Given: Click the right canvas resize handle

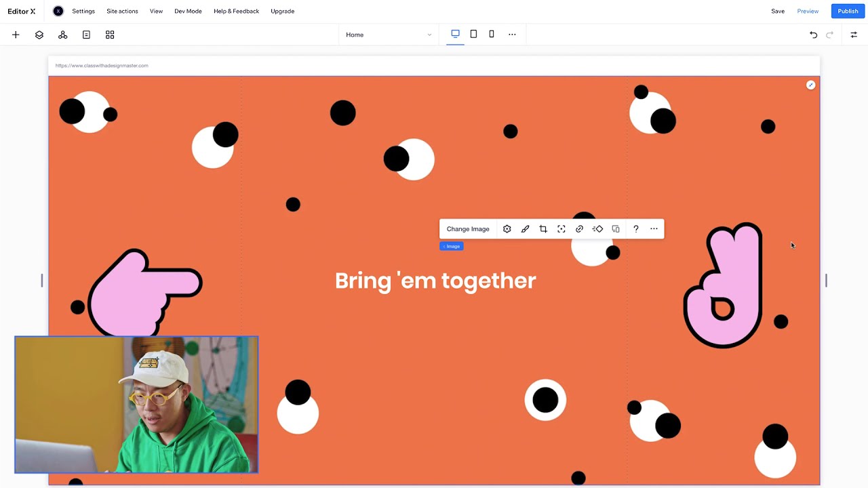Looking at the screenshot, I should point(826,280).
